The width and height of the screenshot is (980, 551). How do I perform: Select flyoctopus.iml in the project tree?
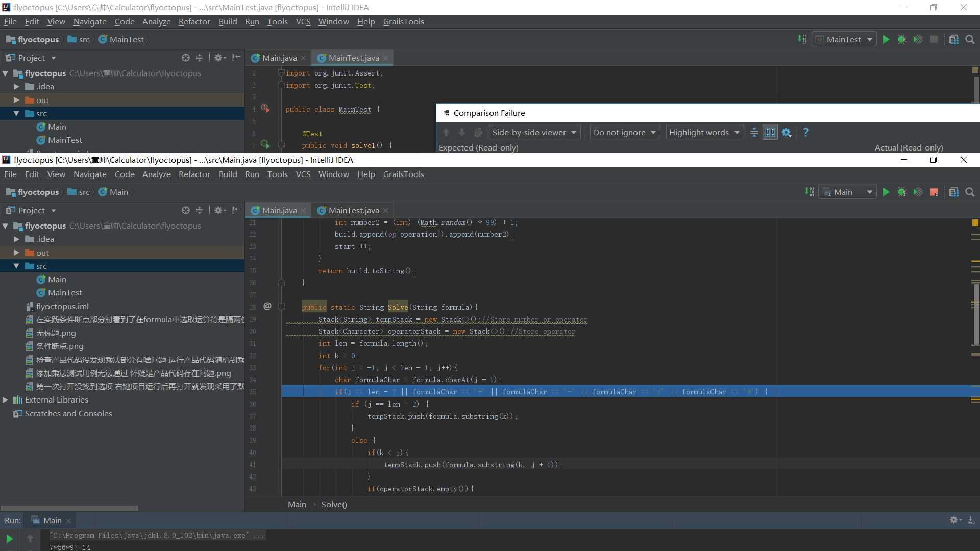pos(62,306)
